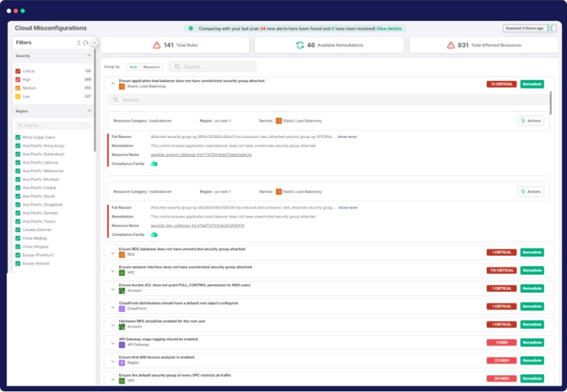Switch Group by to Resource
The width and height of the screenshot is (567, 392).
[151, 66]
